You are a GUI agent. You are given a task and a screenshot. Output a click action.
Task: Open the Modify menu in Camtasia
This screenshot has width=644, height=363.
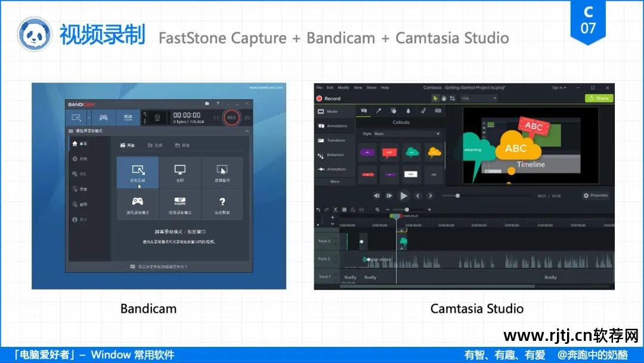coord(343,88)
